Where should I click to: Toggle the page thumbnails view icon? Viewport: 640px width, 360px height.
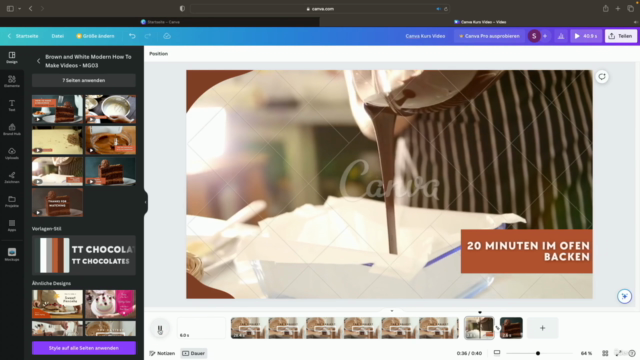tap(497, 353)
